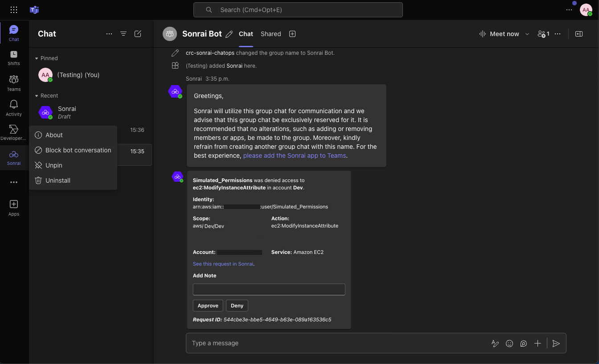Click the Request ID text
This screenshot has width=599, height=364.
point(262,319)
